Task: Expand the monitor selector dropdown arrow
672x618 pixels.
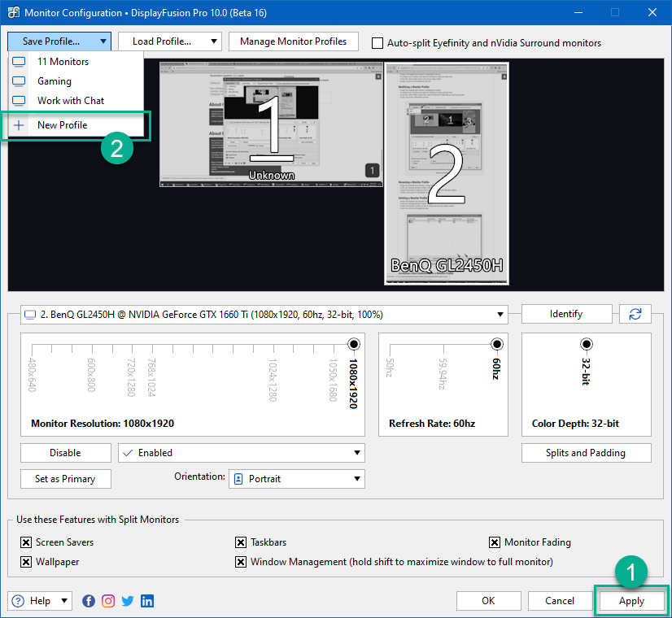Action: tap(500, 315)
